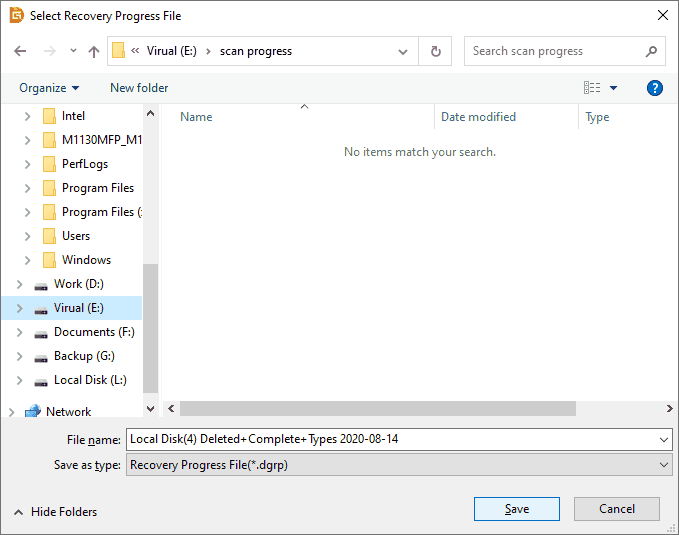Open the help question mark icon

point(655,88)
